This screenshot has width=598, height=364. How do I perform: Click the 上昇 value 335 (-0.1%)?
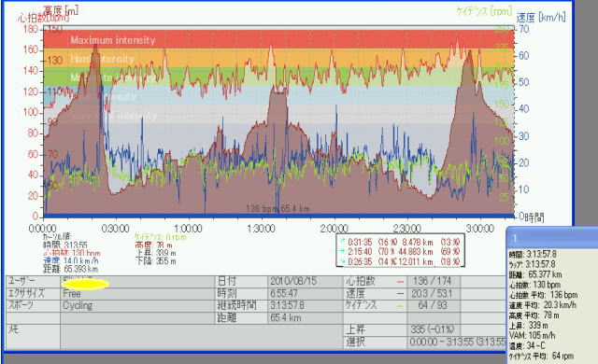click(433, 329)
